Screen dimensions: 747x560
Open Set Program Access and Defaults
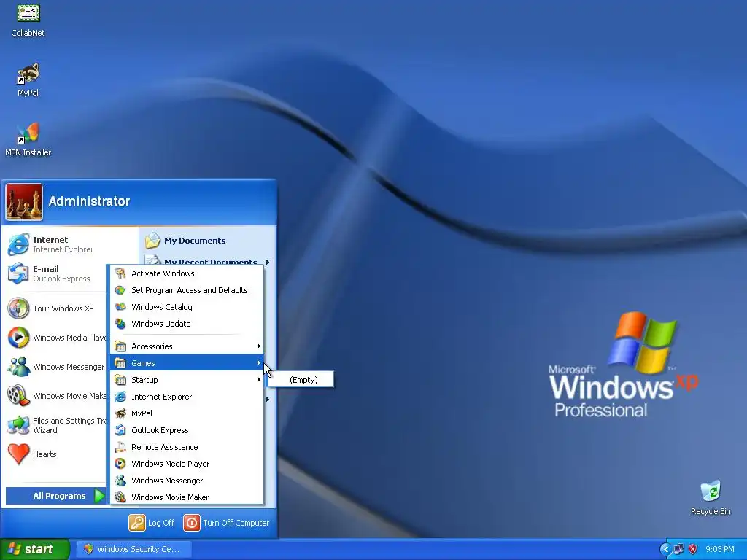click(187, 290)
